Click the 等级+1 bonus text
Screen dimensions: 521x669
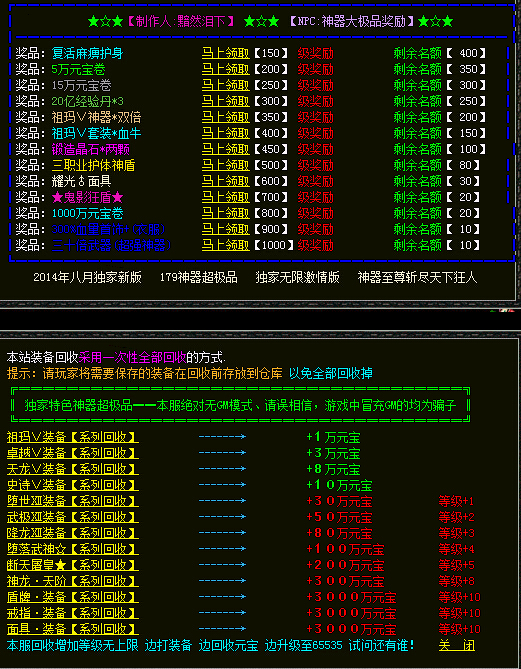[x=457, y=501]
